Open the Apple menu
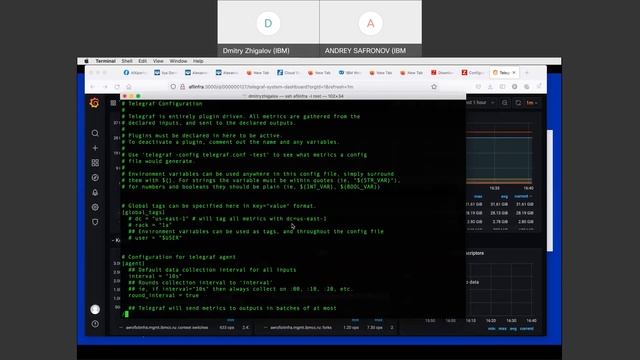The height and width of the screenshot is (360, 640). [x=86, y=61]
